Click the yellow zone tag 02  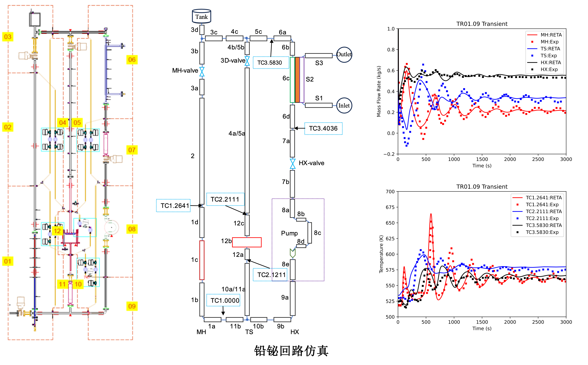pos(8,127)
